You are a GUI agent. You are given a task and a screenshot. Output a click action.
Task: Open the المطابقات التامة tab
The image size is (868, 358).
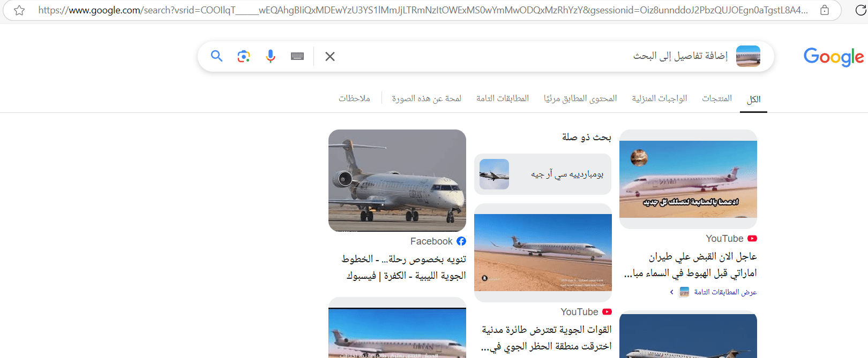tap(503, 98)
